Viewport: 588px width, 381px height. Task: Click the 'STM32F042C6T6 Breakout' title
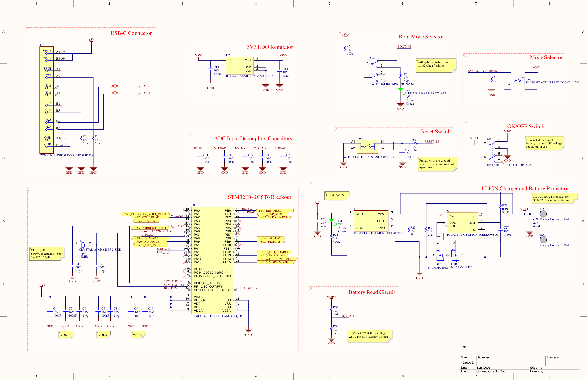[259, 197]
